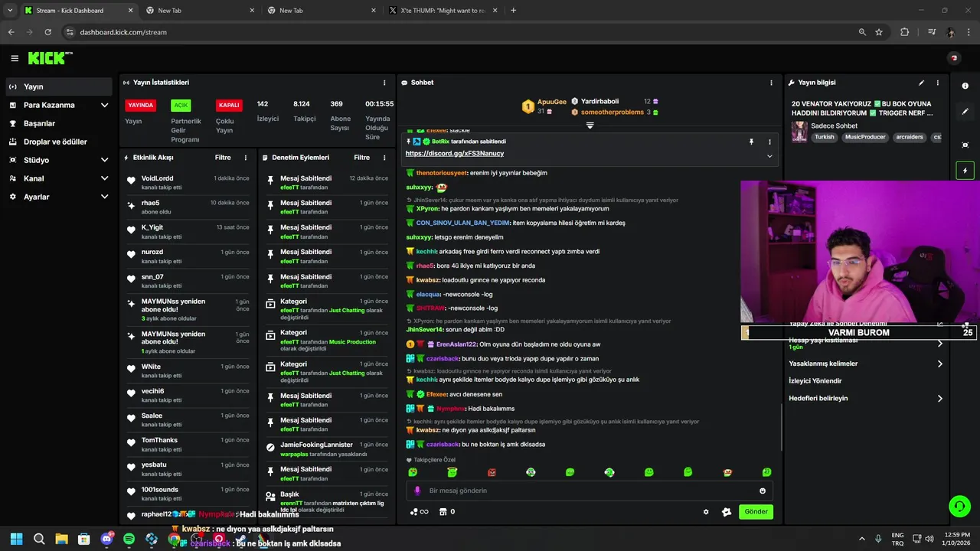Open Başarılar in sidebar
This screenshot has height=551, width=980.
point(60,123)
